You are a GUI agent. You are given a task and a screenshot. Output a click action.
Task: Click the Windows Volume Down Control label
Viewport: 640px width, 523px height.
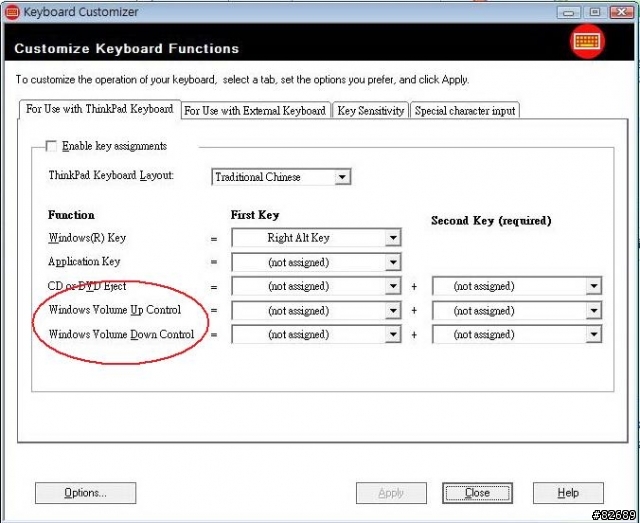(x=121, y=334)
